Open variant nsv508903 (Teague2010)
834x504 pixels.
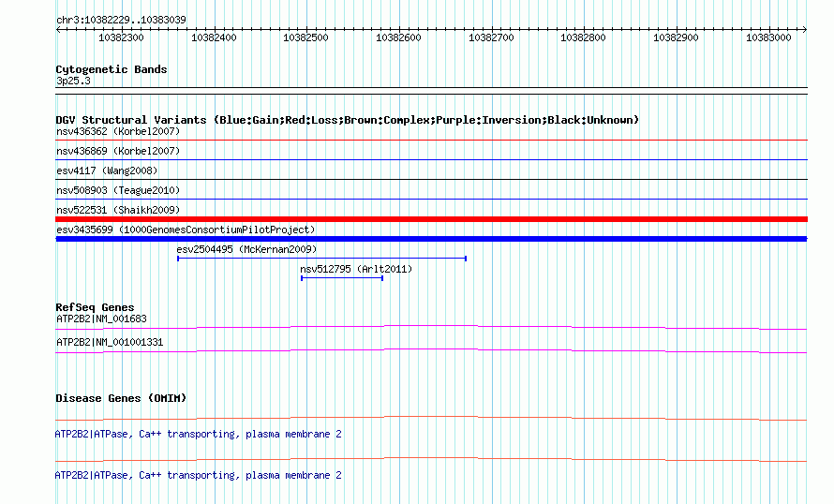click(x=118, y=190)
